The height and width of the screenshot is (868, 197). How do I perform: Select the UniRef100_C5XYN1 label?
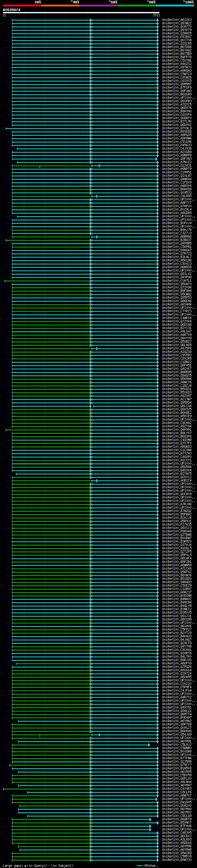(x=177, y=60)
